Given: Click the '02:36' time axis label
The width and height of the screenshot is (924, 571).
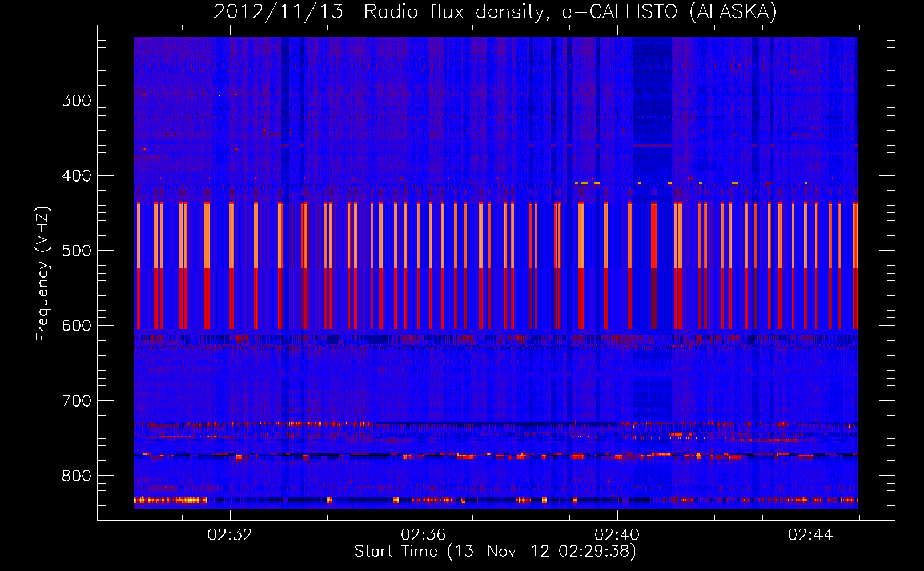Looking at the screenshot, I should (x=424, y=535).
